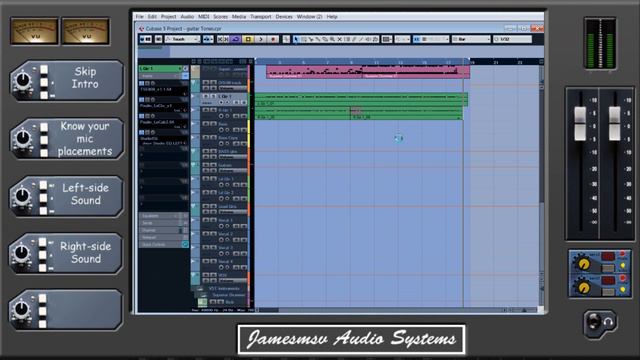Click the Record transport button
This screenshot has height=360, width=640.
273,40
